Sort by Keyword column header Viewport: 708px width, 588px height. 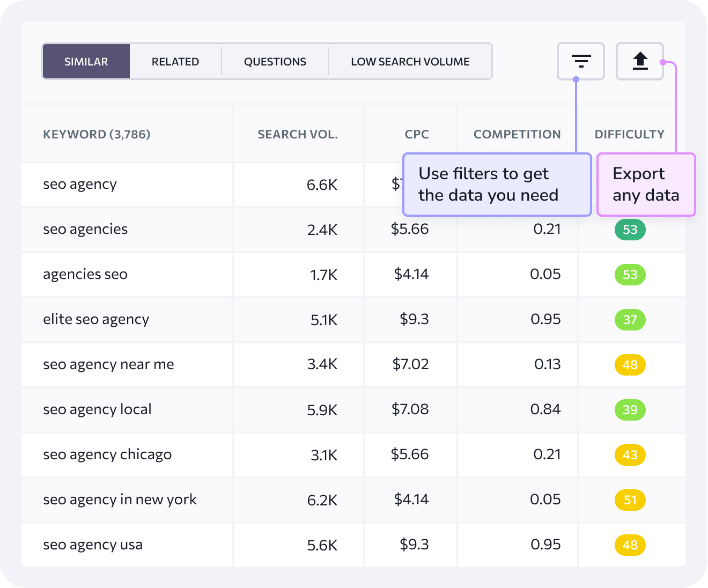click(97, 134)
